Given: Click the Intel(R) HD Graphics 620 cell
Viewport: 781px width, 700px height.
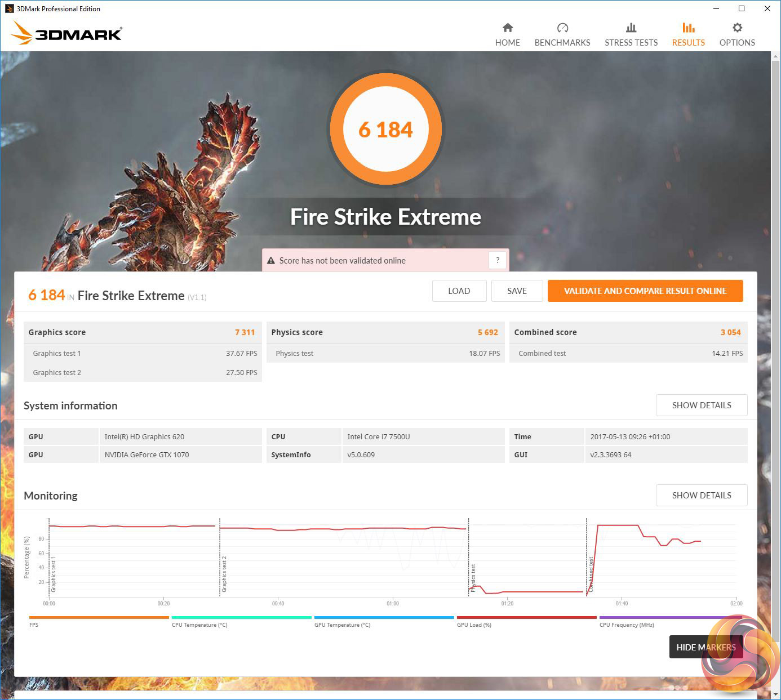Looking at the screenshot, I should [x=180, y=436].
